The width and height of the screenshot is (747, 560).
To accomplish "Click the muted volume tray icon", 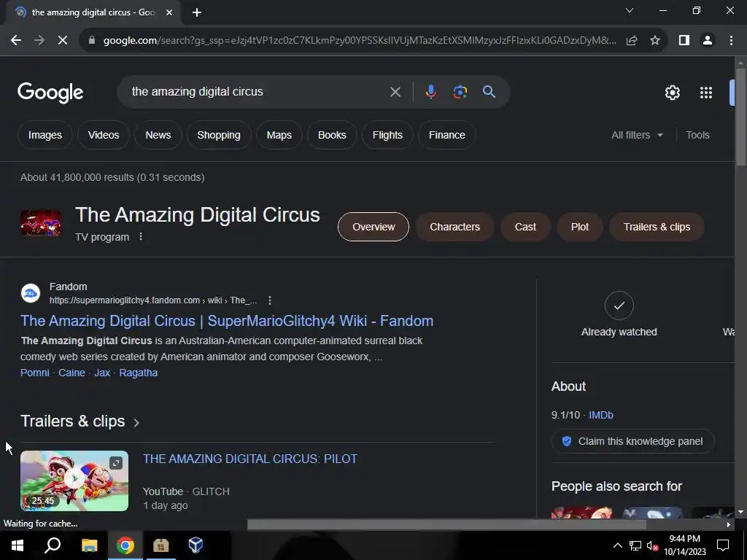I will click(x=652, y=546).
